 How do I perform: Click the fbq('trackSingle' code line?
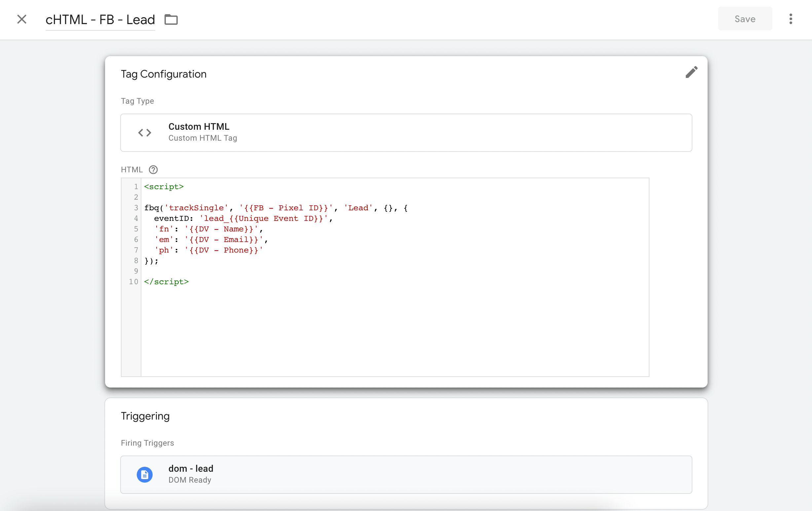pos(276,208)
